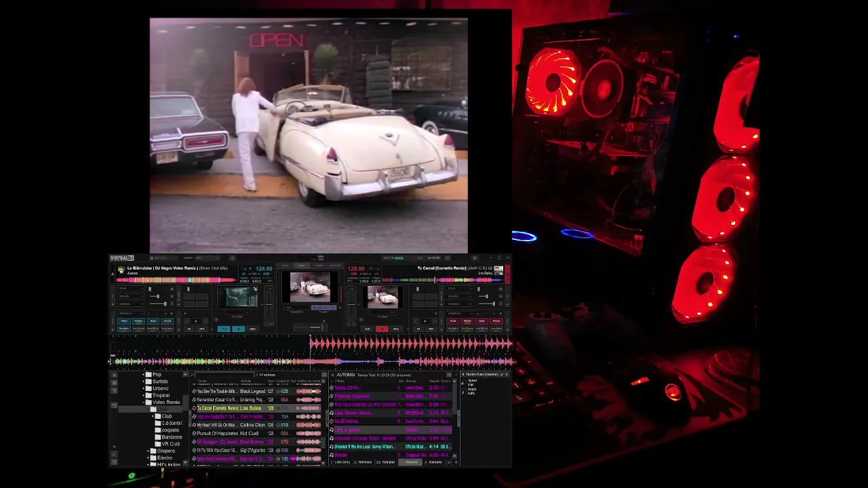The height and width of the screenshot is (488, 868).
Task: Open second effect dropdown on deck A
Action: click(132, 296)
